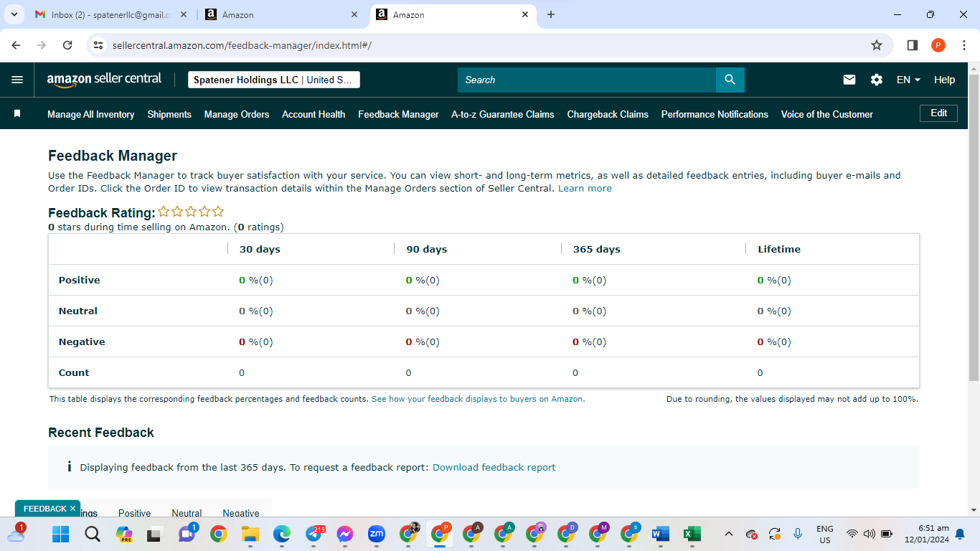Click the browser address bar URL
Screen dimensions: 980x551
[242, 45]
